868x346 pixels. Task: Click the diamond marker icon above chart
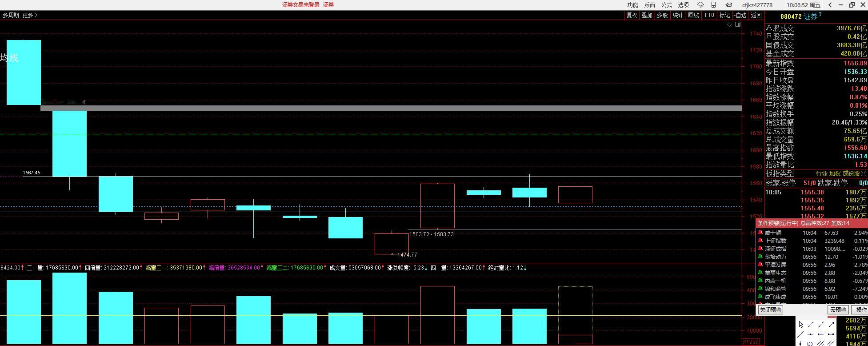[729, 24]
